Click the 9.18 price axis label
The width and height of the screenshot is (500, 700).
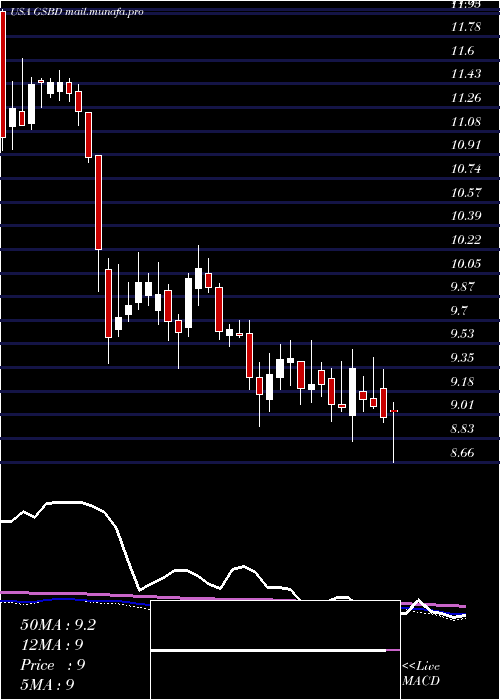(462, 381)
